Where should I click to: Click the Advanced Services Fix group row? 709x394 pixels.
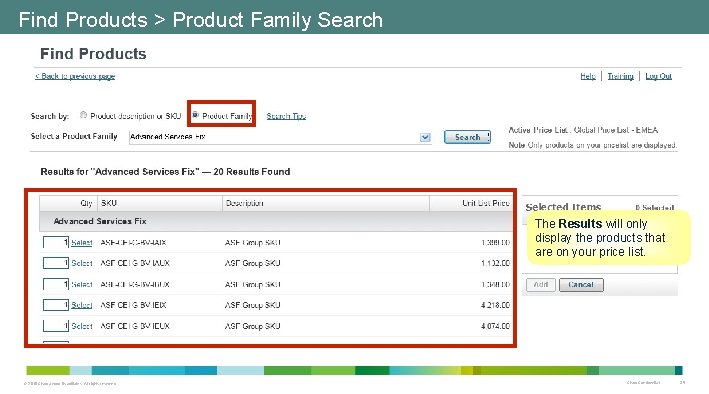pos(276,221)
